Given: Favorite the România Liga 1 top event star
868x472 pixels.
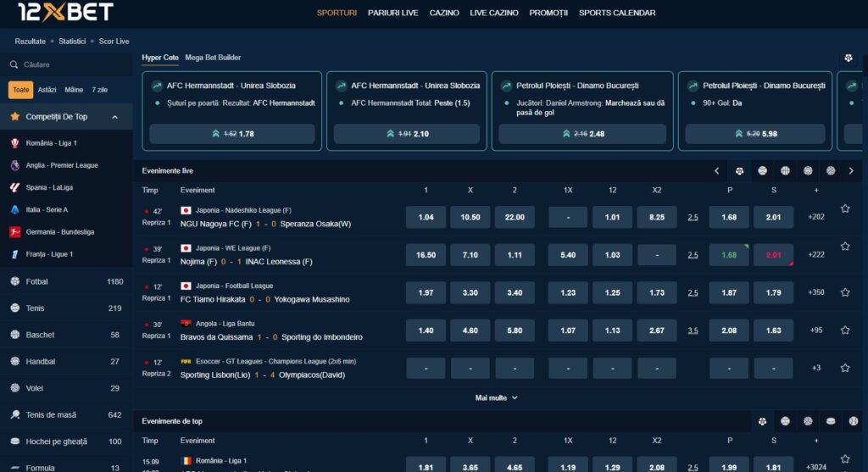Looking at the screenshot, I should [845, 458].
